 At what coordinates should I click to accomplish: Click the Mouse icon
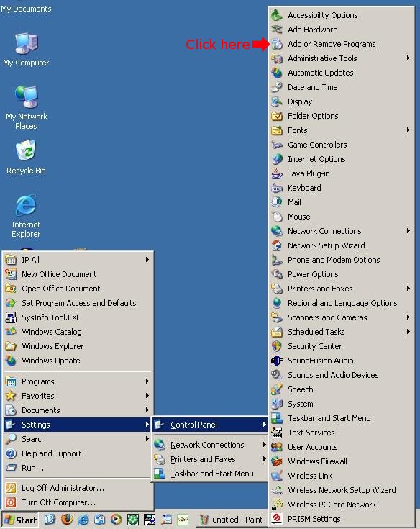[x=277, y=217]
